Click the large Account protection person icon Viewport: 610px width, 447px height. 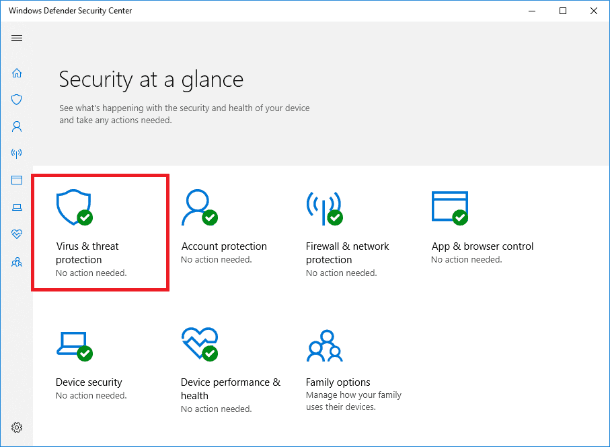click(x=199, y=207)
